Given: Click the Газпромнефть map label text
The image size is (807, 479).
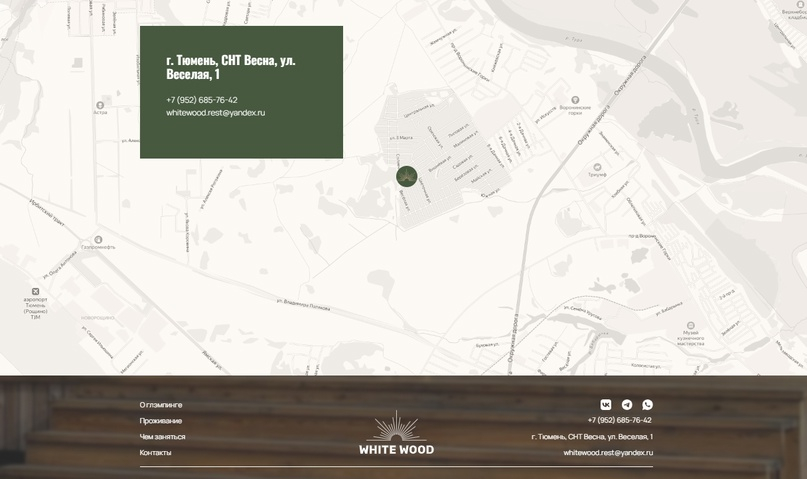Looking at the screenshot, I should (x=98, y=247).
